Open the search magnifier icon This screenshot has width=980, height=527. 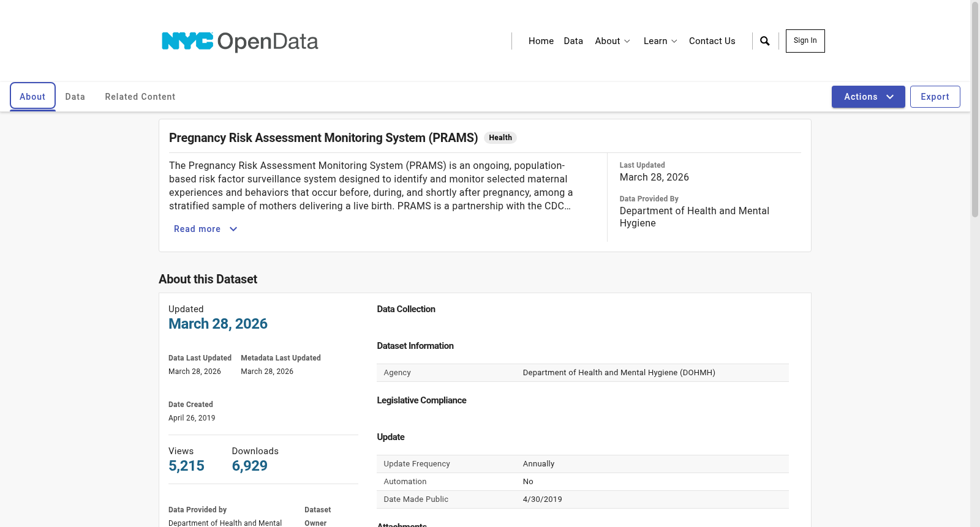(x=765, y=41)
